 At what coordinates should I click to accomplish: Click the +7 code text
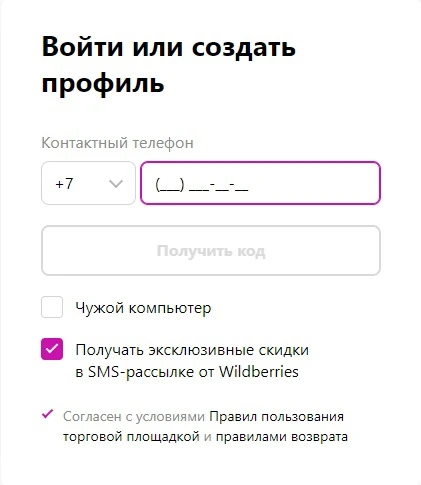(x=64, y=184)
